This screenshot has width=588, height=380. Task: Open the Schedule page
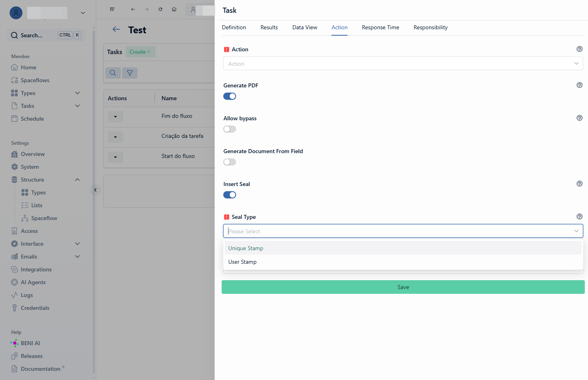coord(32,119)
